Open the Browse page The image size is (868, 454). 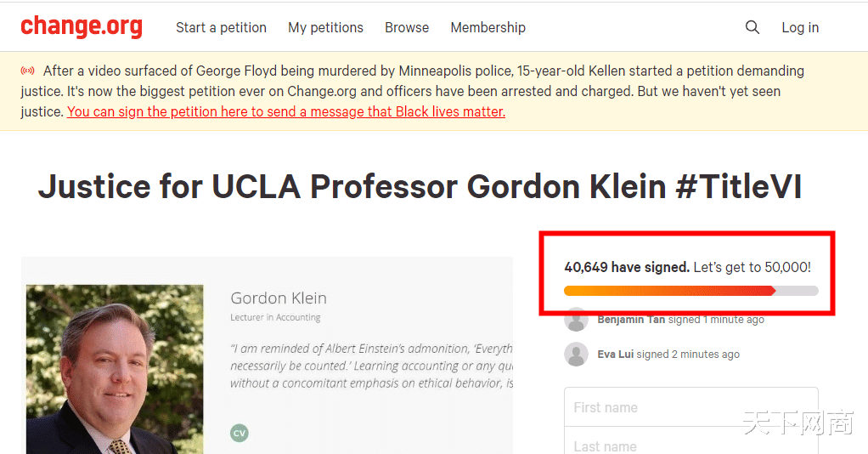pyautogui.click(x=407, y=27)
